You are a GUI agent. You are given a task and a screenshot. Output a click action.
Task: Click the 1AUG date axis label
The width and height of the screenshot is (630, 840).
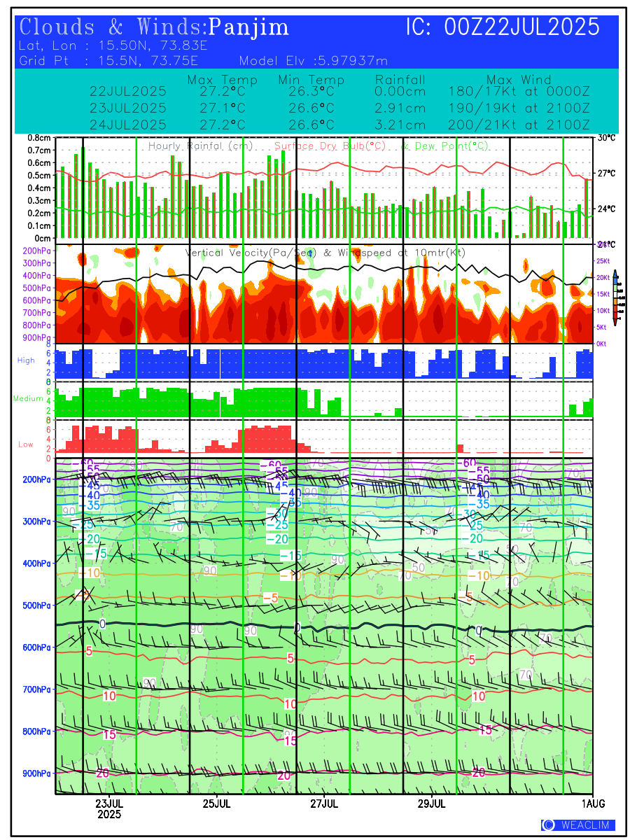[x=593, y=803]
